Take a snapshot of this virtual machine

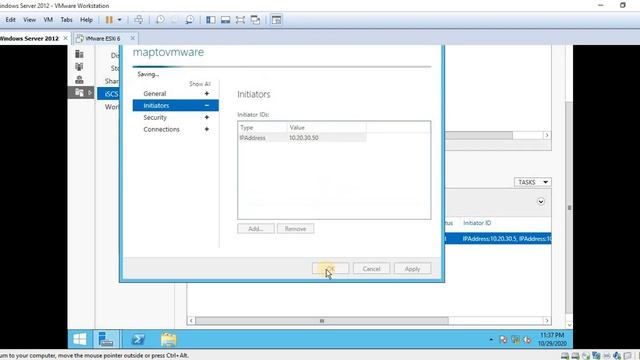coord(160,20)
